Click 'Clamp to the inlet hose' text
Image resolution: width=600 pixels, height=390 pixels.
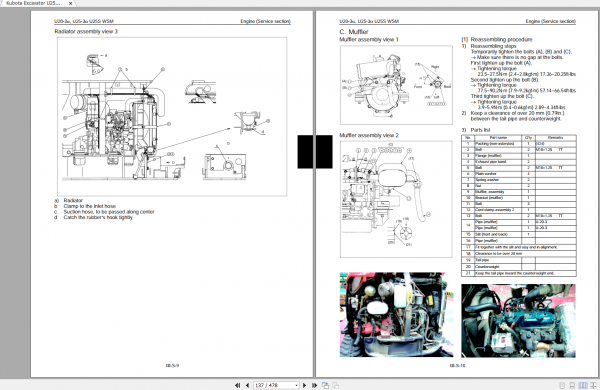[90, 206]
